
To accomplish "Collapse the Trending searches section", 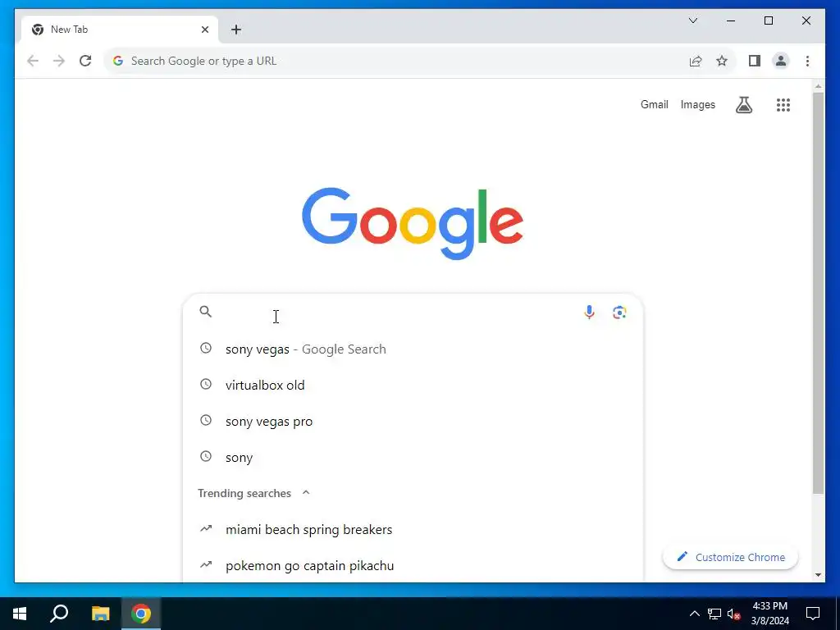I will coord(306,493).
